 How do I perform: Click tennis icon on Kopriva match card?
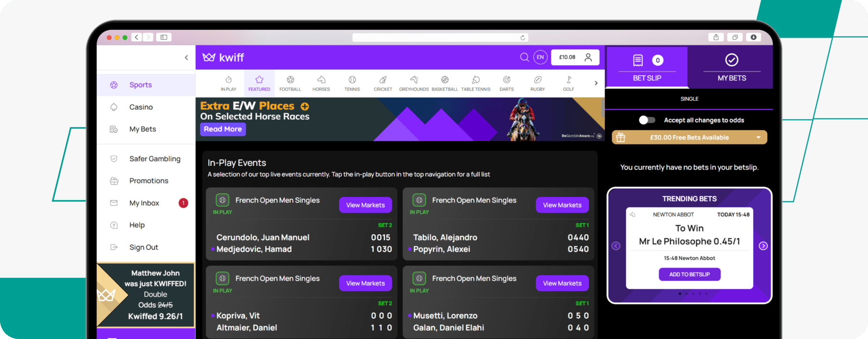[222, 278]
